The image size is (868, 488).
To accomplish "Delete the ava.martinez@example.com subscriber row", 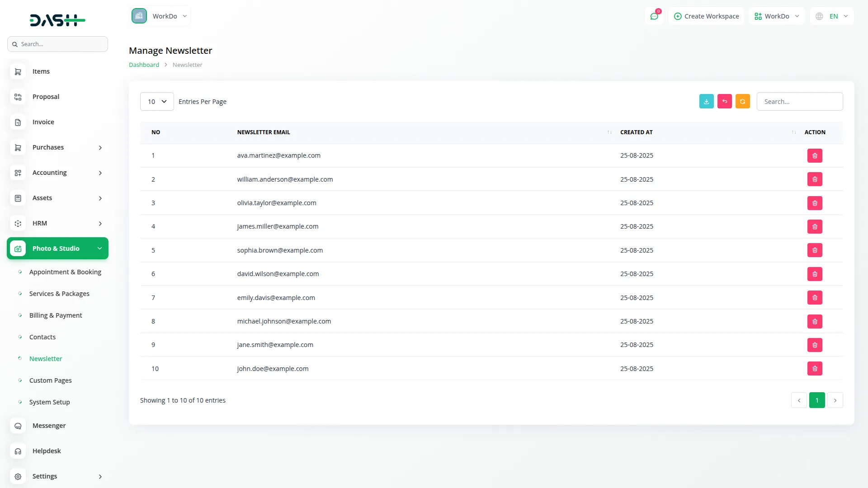I will point(815,156).
